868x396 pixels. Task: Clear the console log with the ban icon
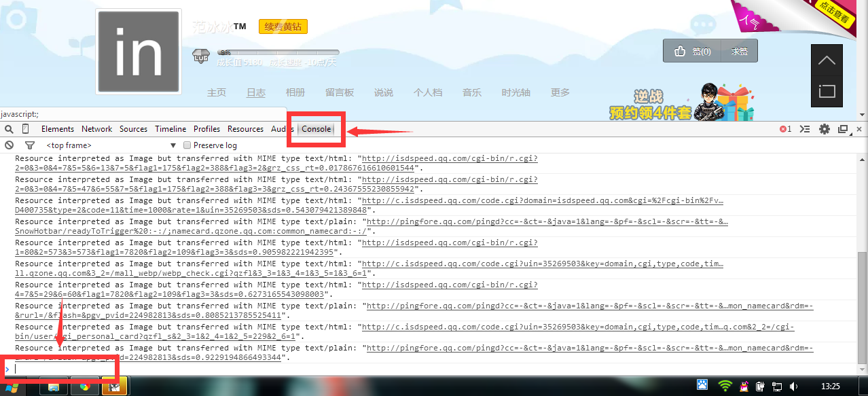pyautogui.click(x=9, y=145)
